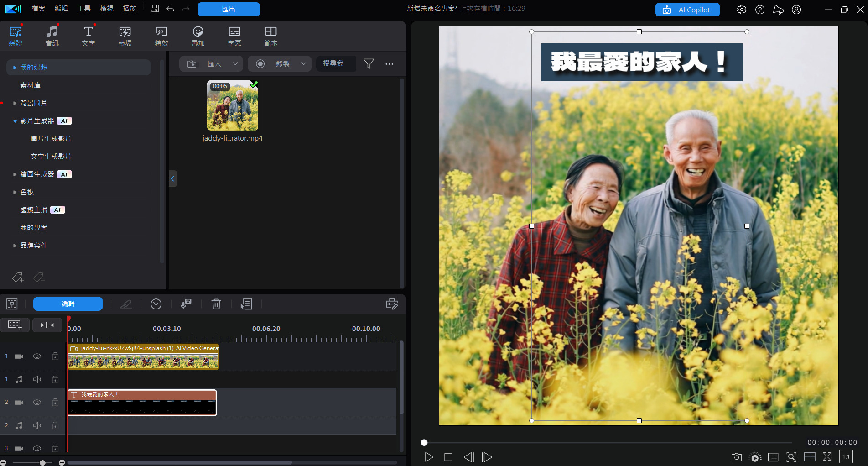The height and width of the screenshot is (466, 868).
Task: Open the 特效 effects panel
Action: click(x=161, y=36)
